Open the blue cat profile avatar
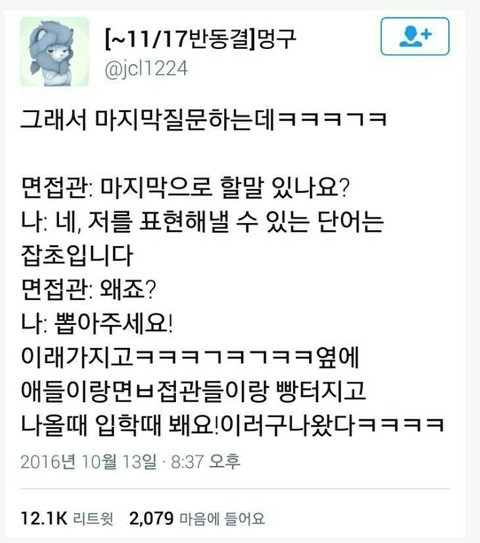480x543 pixels. [54, 52]
